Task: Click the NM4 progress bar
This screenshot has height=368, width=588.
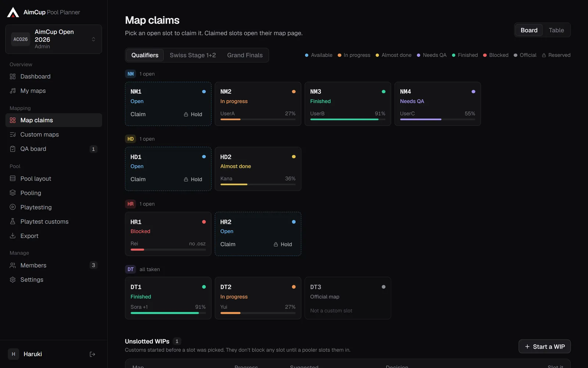Action: [437, 119]
